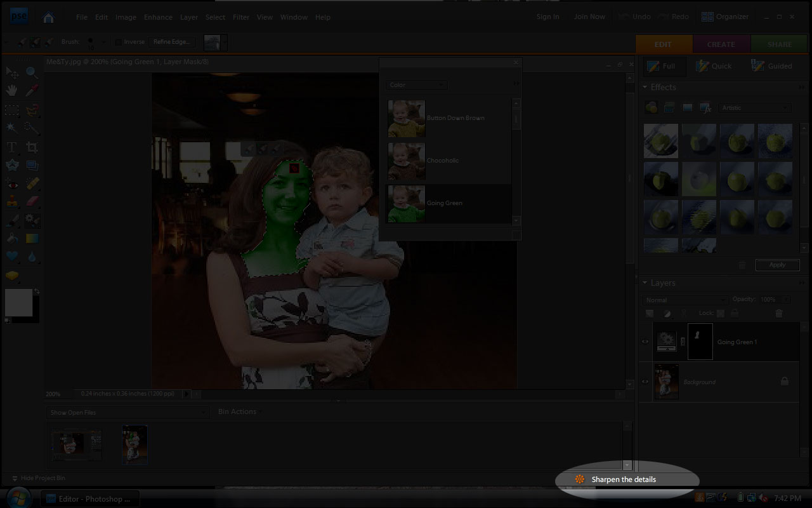This screenshot has height=508, width=812.
Task: Select the Quick Selection tool
Action: tap(32, 128)
